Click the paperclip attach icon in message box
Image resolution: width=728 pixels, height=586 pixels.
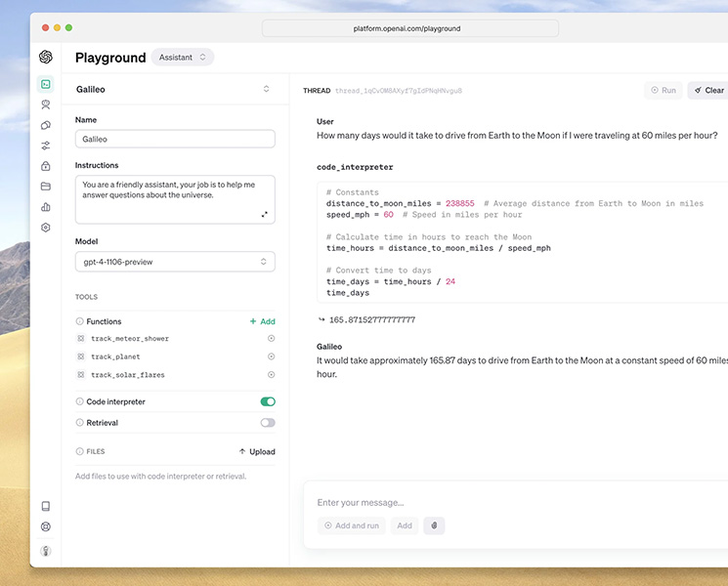click(x=434, y=525)
